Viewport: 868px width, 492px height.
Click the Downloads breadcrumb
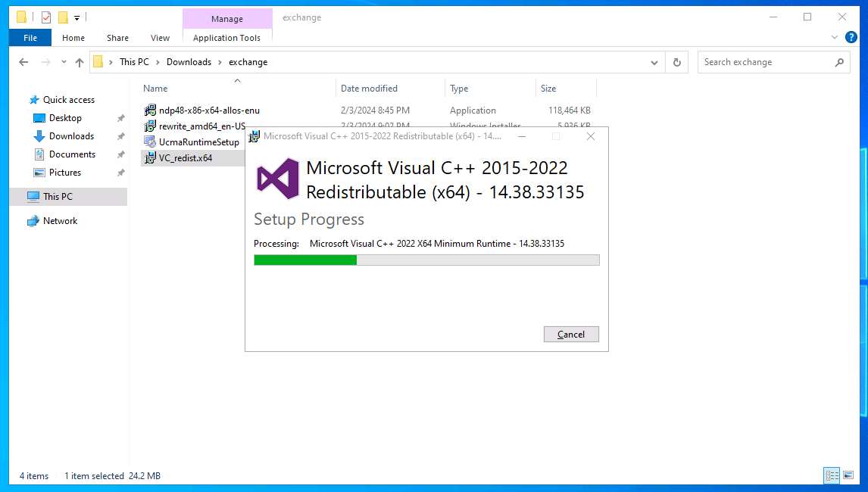point(189,62)
